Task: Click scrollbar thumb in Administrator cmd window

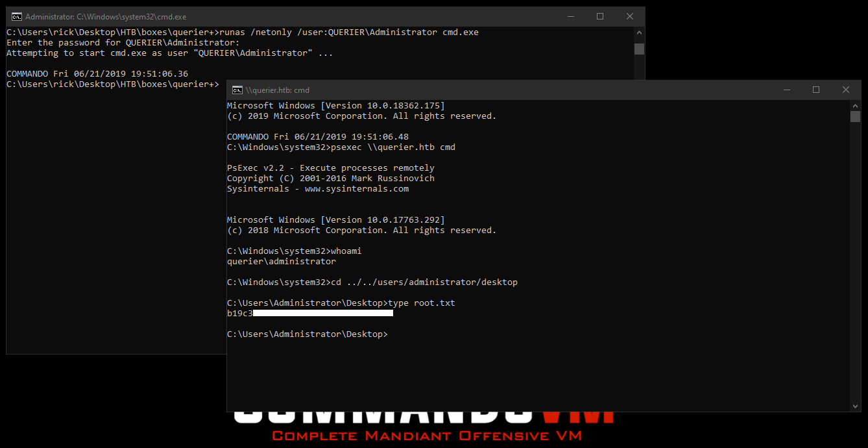Action: tap(639, 49)
